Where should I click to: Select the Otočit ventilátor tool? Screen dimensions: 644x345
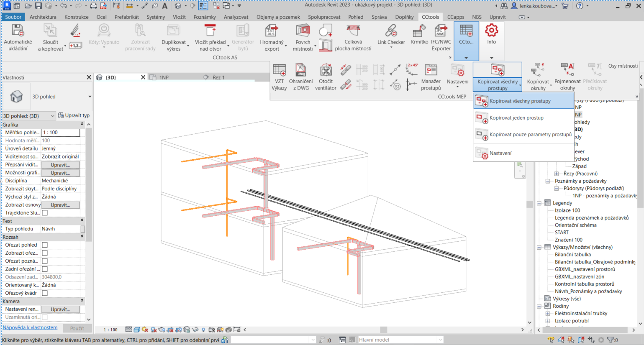pos(326,77)
